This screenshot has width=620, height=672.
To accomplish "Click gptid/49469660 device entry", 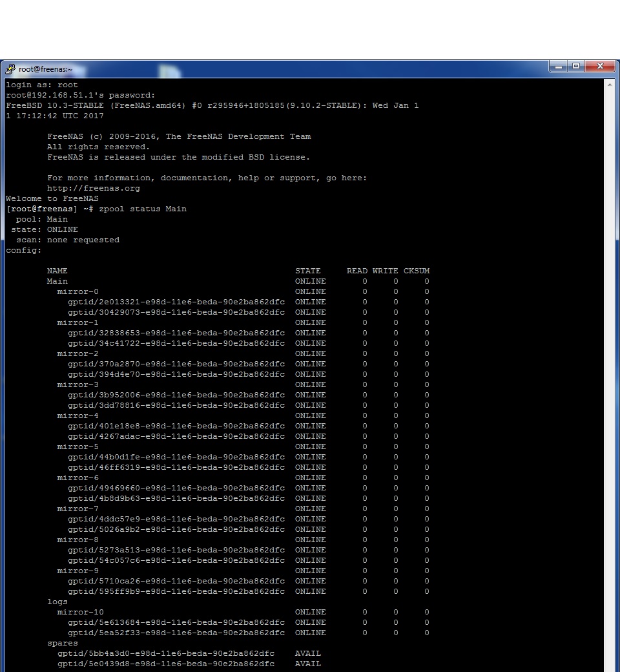I will tap(176, 488).
